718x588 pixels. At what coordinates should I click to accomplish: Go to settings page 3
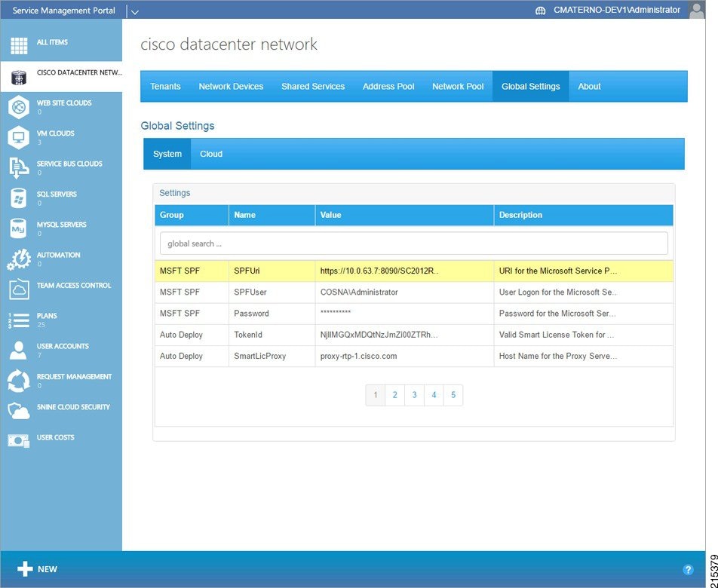[x=414, y=395]
